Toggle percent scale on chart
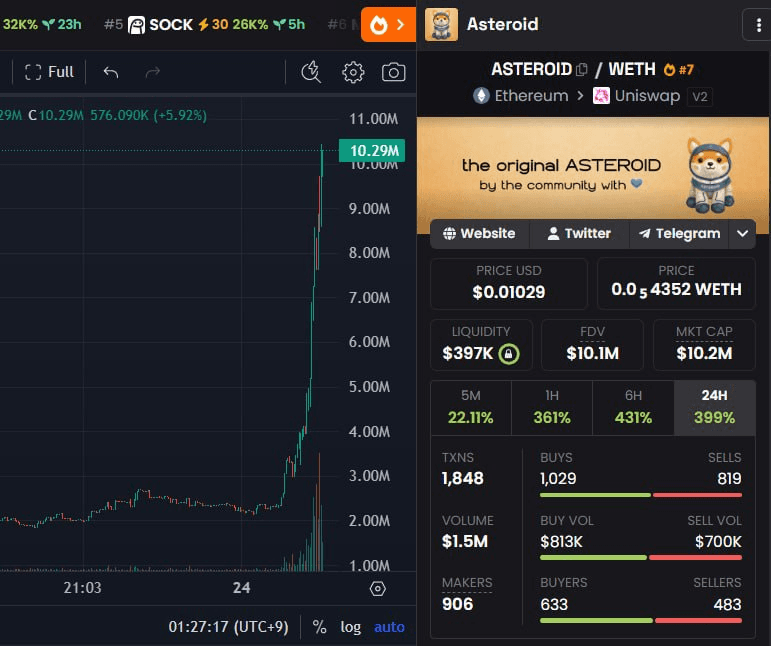 point(319,627)
